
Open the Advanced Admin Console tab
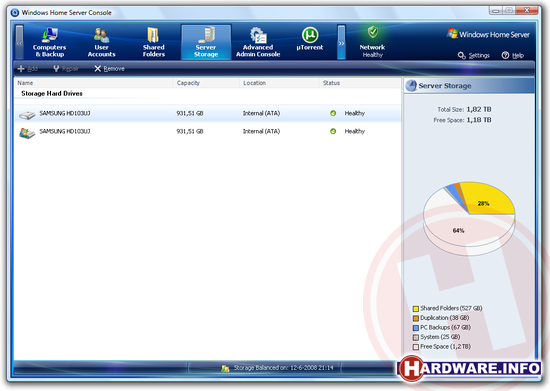pyautogui.click(x=258, y=42)
